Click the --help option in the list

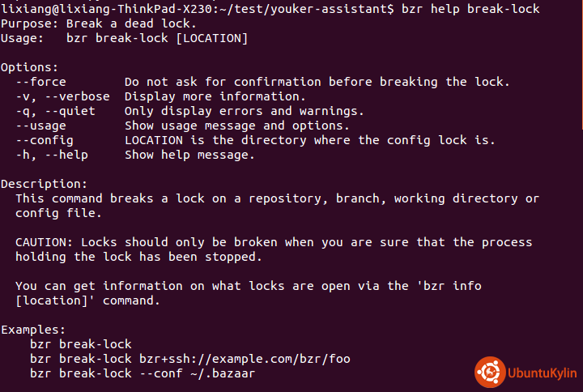tap(66, 155)
